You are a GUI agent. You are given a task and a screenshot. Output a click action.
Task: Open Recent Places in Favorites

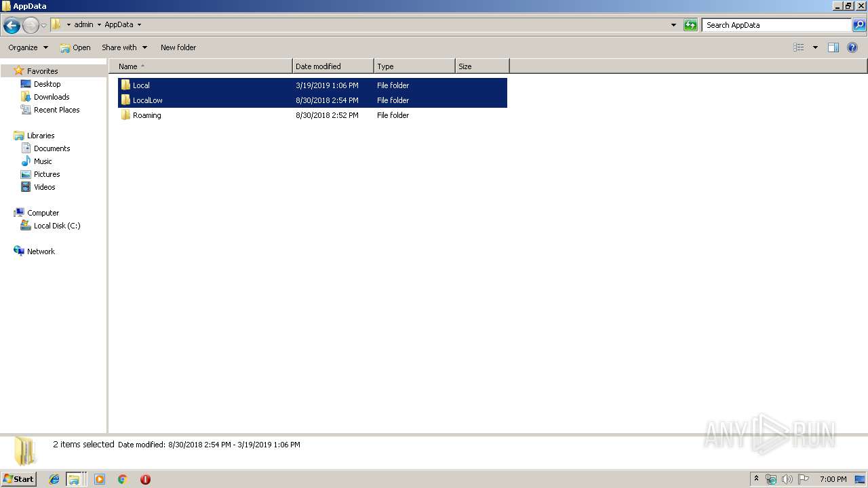56,110
